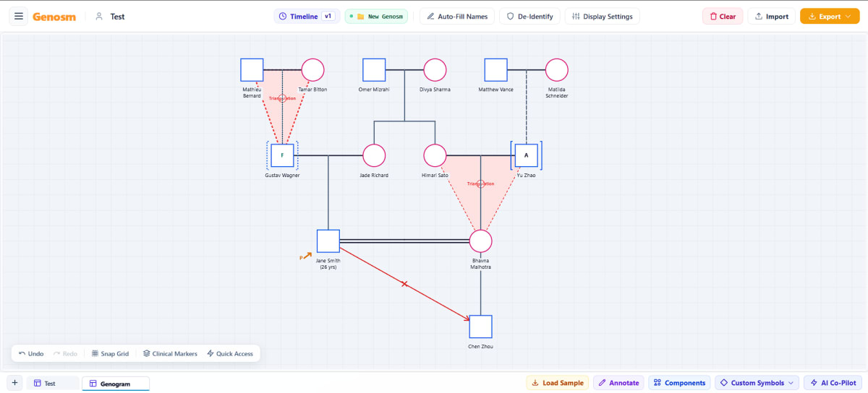Viewport: 868px width, 393px height.
Task: Select Jane Smith's square node
Action: point(328,241)
